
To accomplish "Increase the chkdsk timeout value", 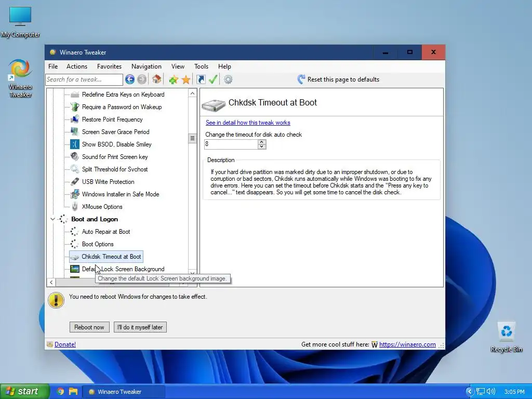I will pyautogui.click(x=262, y=142).
